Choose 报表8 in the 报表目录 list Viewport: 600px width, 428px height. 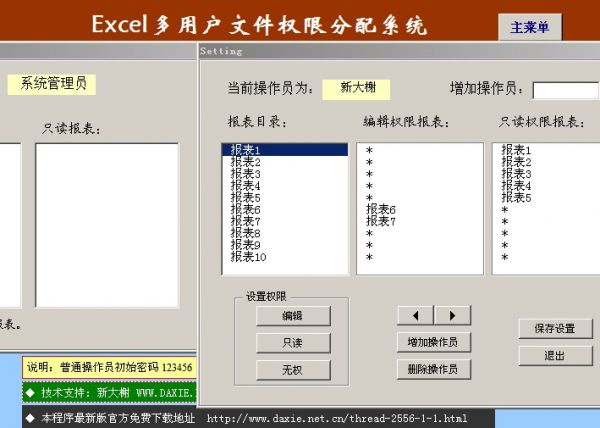[245, 233]
